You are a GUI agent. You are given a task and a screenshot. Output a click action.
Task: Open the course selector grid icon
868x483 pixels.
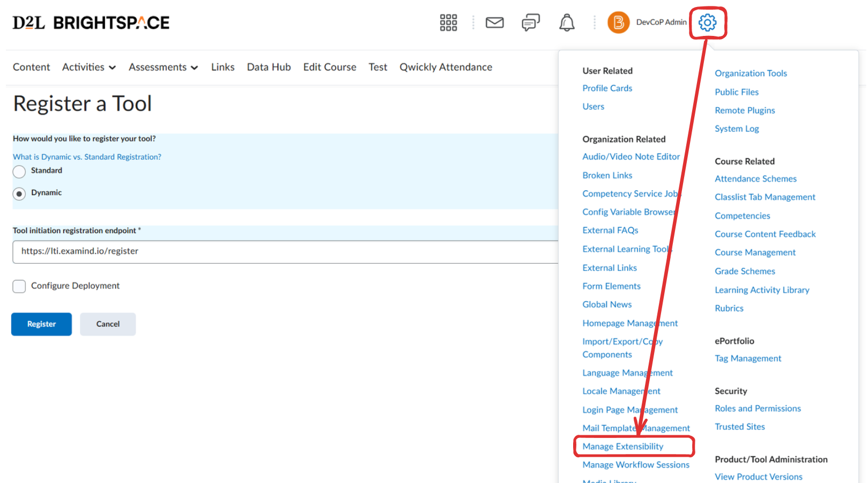[x=448, y=23]
